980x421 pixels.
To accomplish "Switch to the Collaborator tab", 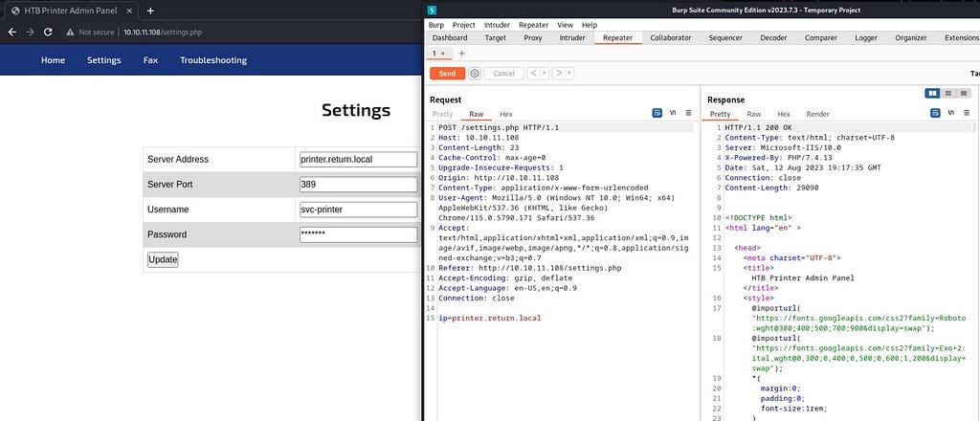I will point(671,38).
